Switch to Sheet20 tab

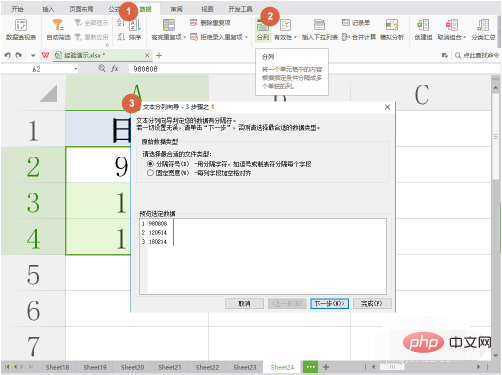(132, 367)
